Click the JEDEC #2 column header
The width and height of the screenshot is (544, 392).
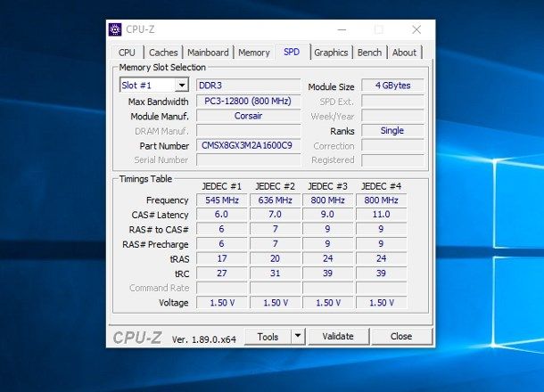tap(276, 186)
